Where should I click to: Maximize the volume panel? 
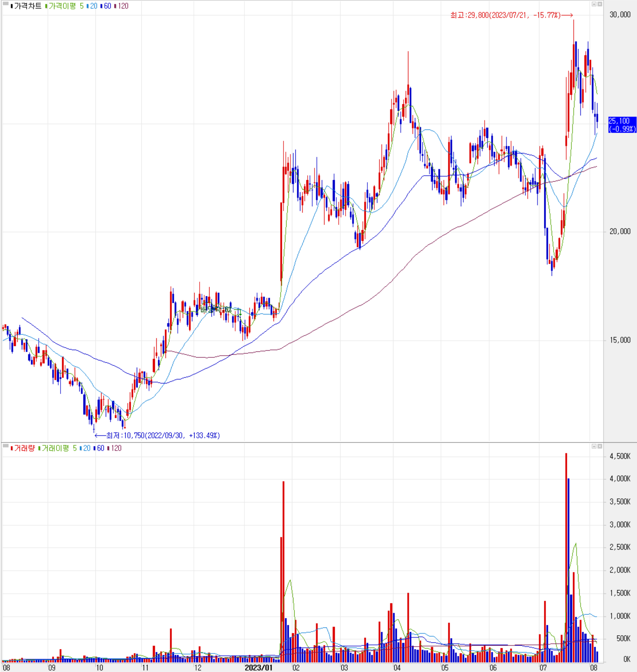pos(594,446)
